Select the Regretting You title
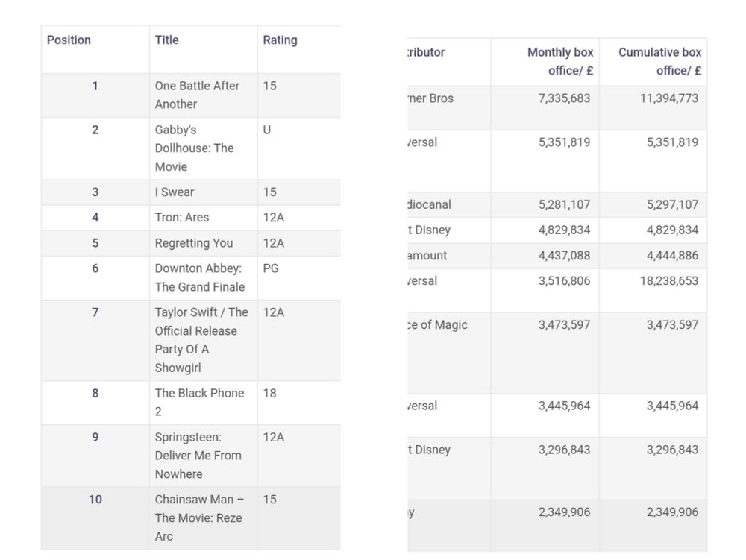Screen dimensions: 746x560 tap(194, 243)
